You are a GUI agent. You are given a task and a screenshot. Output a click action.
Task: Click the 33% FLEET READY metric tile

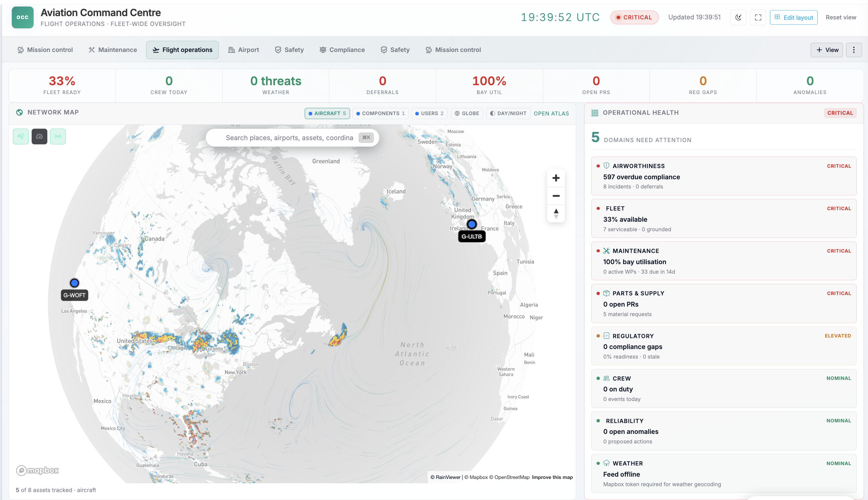pyautogui.click(x=62, y=86)
